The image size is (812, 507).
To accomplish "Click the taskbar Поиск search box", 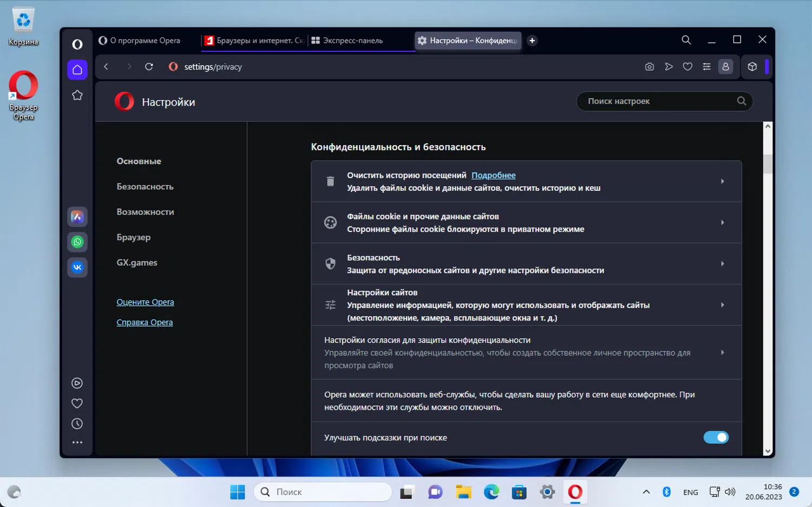I will pyautogui.click(x=323, y=492).
